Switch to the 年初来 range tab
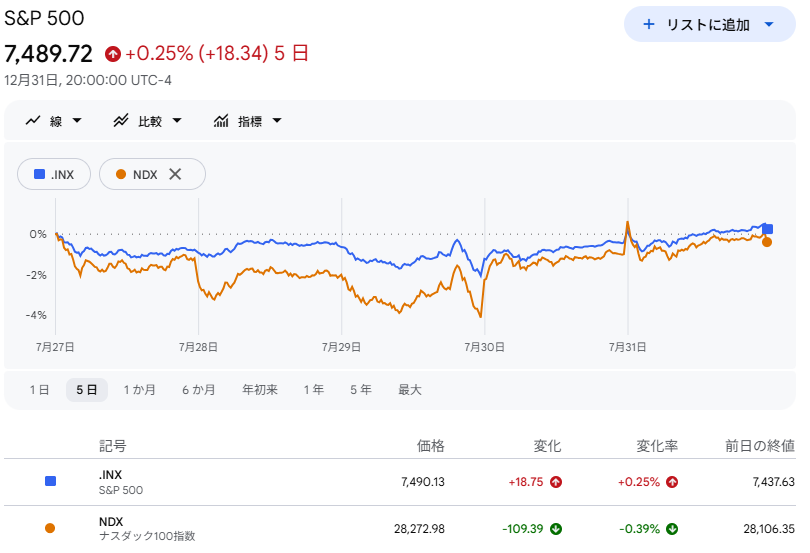This screenshot has height=553, width=810. point(260,390)
